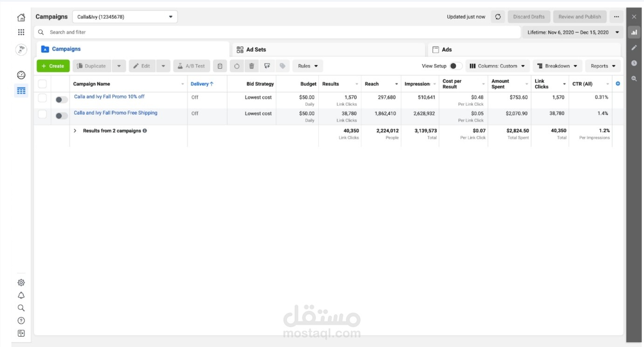644x347 pixels.
Task: Open the Edit dropdown arrow
Action: (x=163, y=66)
